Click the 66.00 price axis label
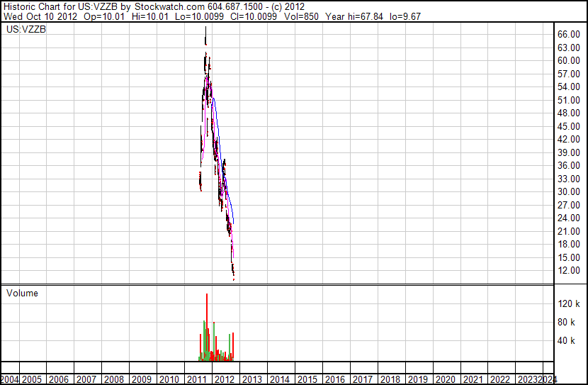 point(569,34)
